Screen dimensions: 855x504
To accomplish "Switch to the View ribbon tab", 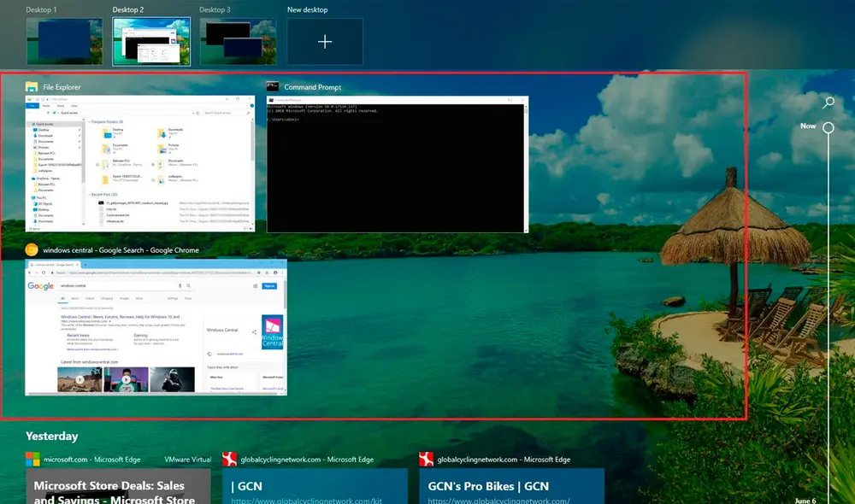I will click(73, 105).
